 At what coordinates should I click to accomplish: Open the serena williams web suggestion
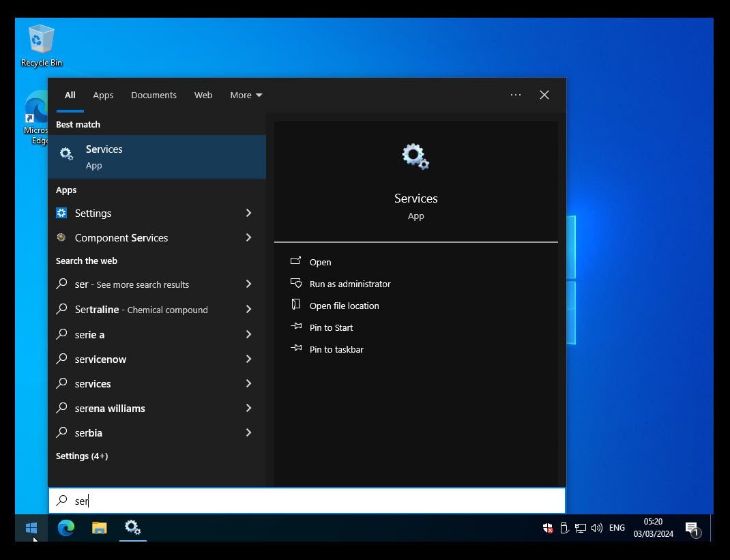110,408
